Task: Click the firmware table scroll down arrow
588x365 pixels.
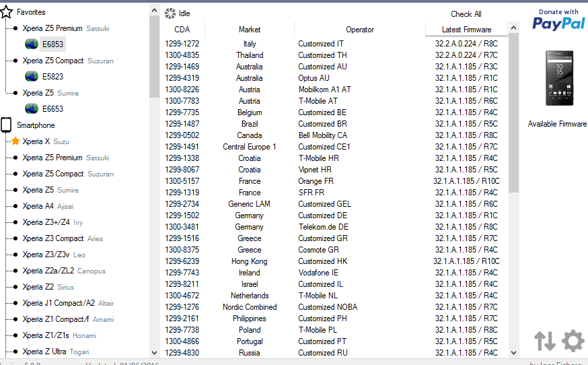Action: coord(514,353)
